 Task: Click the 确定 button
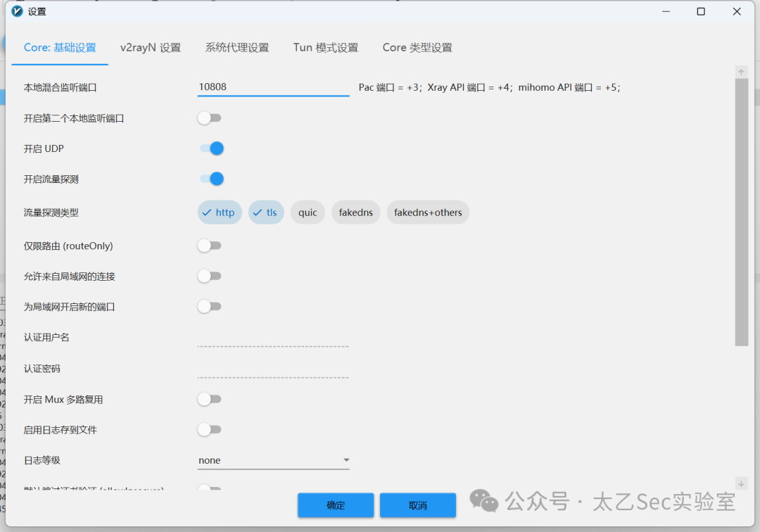336,505
